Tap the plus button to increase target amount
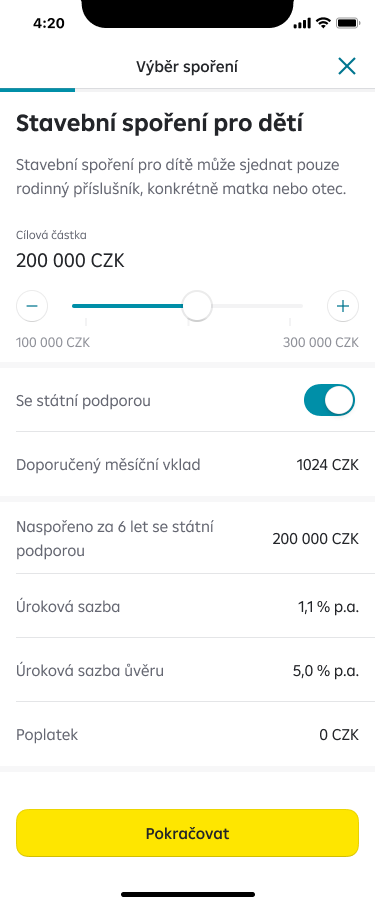 [x=343, y=306]
